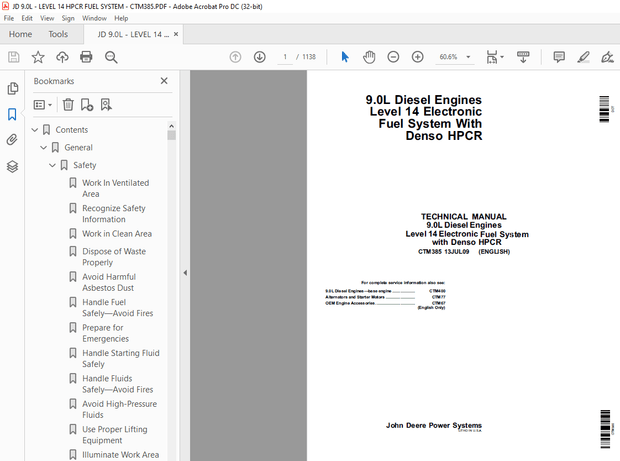Open the File menu
This screenshot has height=461, width=620.
pyautogui.click(x=9, y=18)
